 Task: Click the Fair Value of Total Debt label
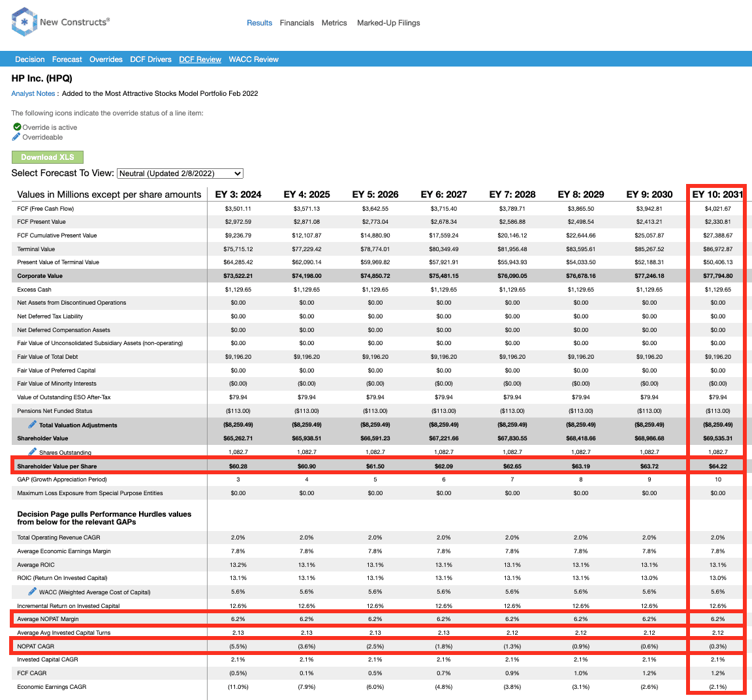[x=48, y=357]
